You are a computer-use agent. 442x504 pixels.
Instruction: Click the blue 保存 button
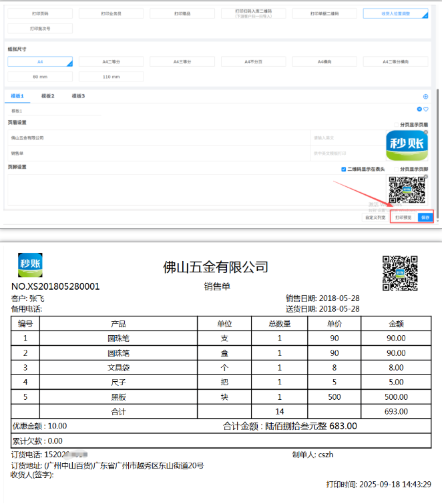tap(425, 217)
